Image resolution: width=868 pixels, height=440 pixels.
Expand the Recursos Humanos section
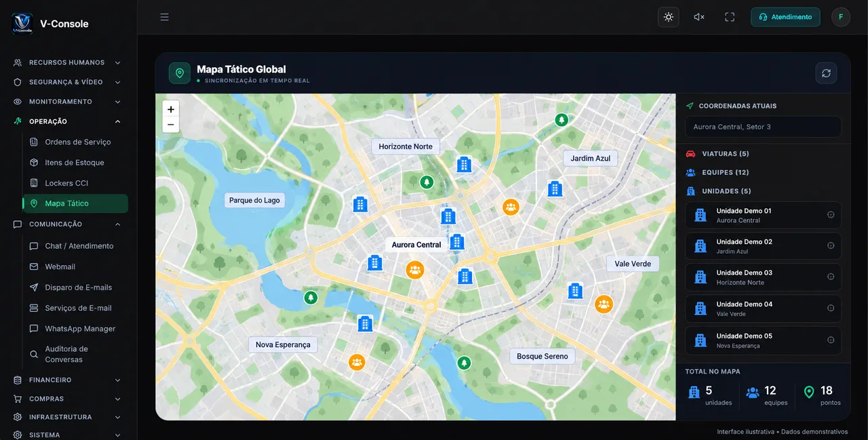(68, 62)
